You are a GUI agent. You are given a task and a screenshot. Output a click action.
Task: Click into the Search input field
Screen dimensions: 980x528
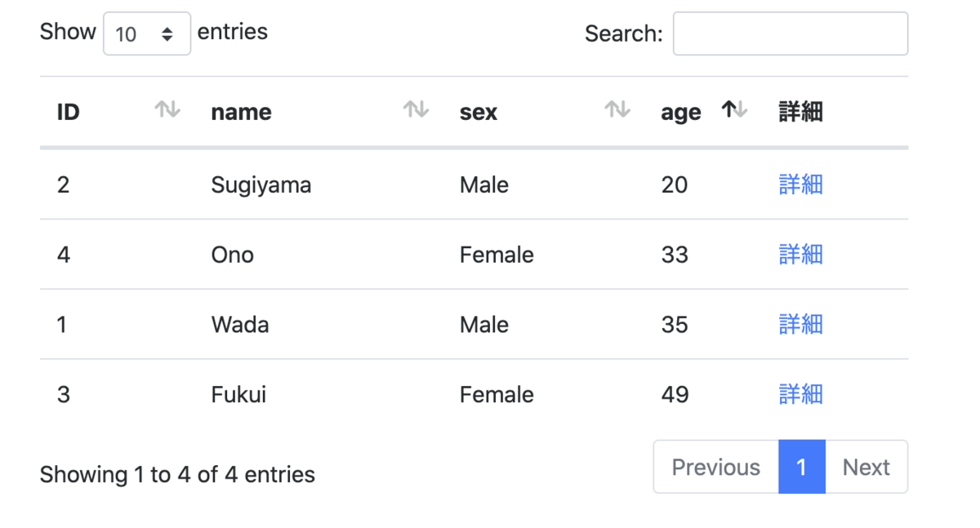[x=790, y=34]
